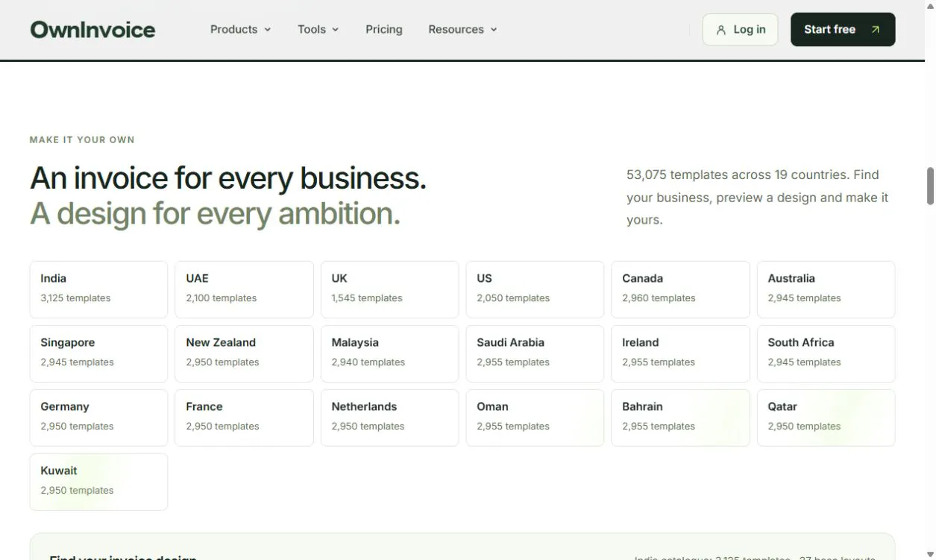The width and height of the screenshot is (936, 560).
Task: Expand the Resources chevron arrow
Action: (x=494, y=30)
